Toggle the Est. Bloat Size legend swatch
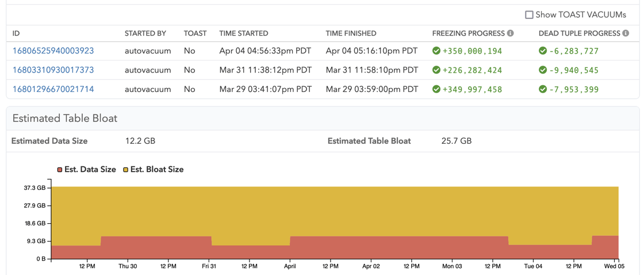Viewport: 644px width, 275px height. coord(126,170)
